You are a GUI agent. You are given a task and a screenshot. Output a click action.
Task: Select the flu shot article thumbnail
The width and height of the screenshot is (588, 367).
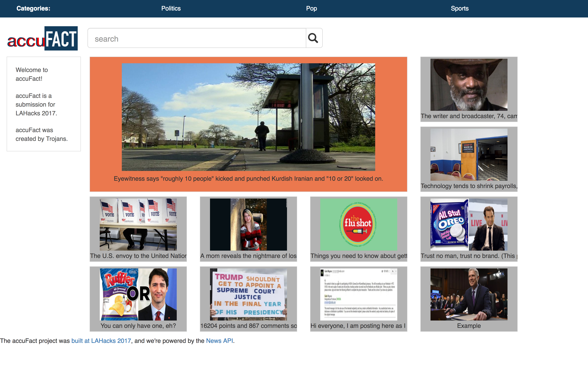(358, 224)
